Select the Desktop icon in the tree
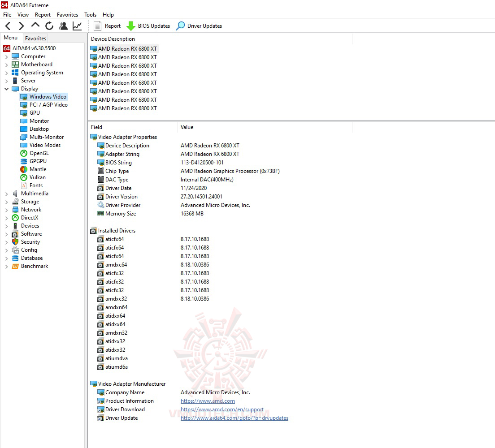The image size is (495, 448). point(24,129)
